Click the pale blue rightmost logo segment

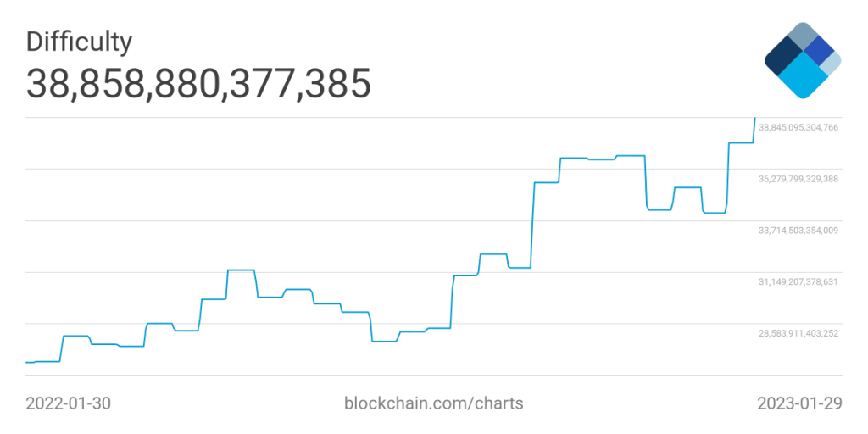tap(832, 61)
